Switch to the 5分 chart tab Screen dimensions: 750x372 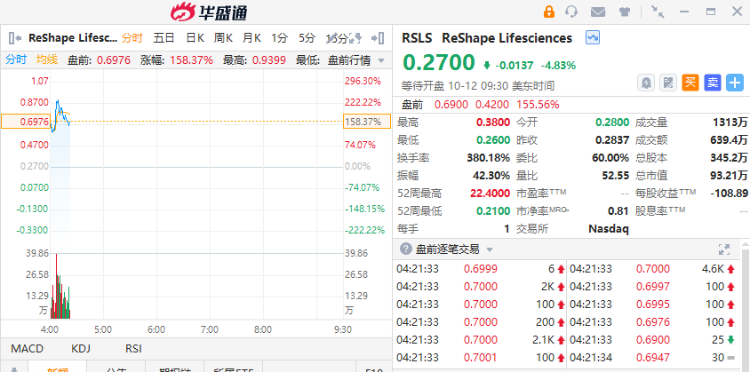coord(307,38)
